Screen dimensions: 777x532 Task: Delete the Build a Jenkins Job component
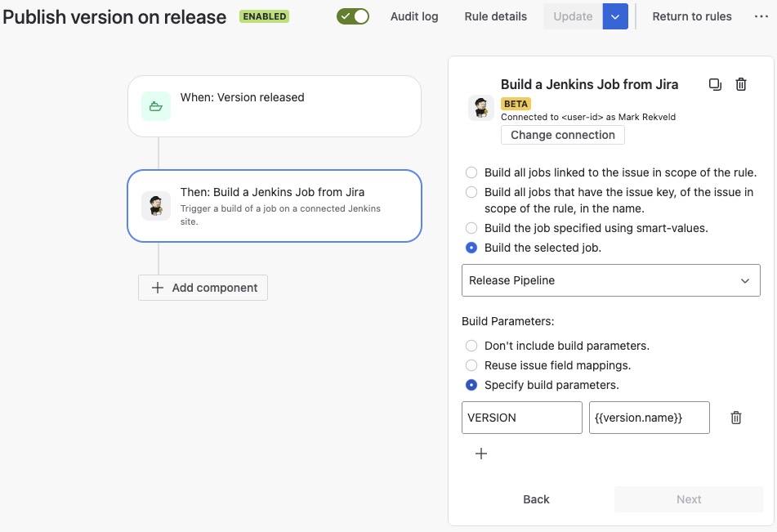pos(741,84)
